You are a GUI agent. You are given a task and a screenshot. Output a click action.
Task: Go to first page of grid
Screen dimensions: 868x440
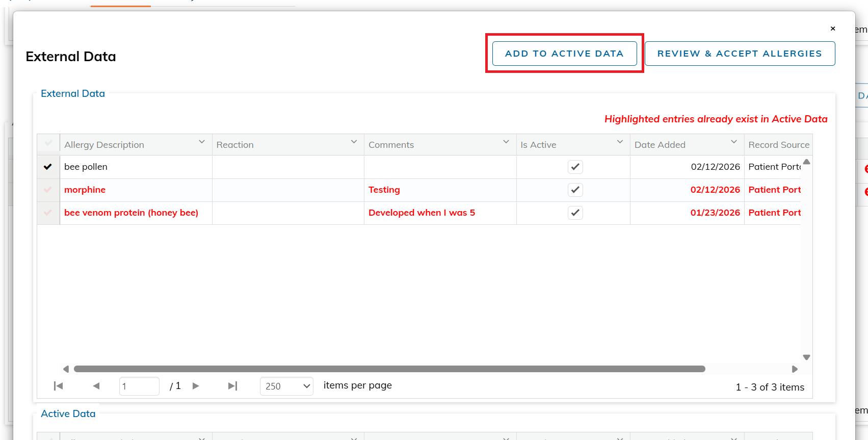(x=59, y=386)
